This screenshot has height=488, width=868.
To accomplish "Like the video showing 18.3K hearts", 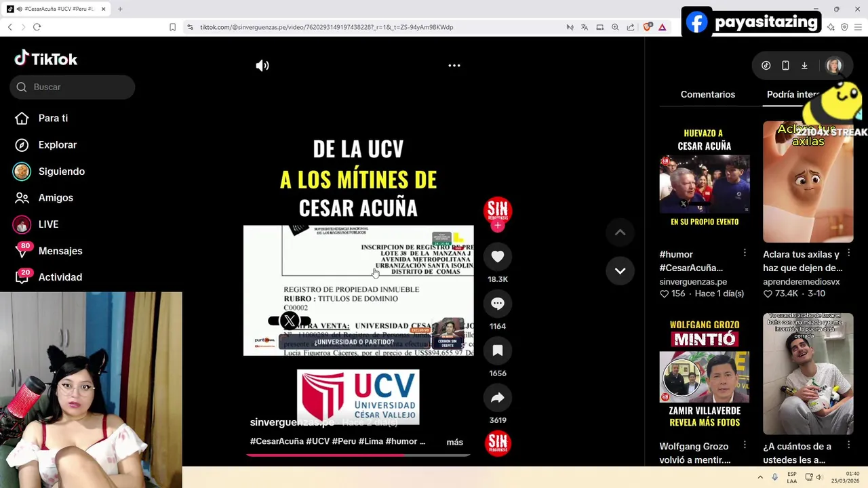I will 498,256.
